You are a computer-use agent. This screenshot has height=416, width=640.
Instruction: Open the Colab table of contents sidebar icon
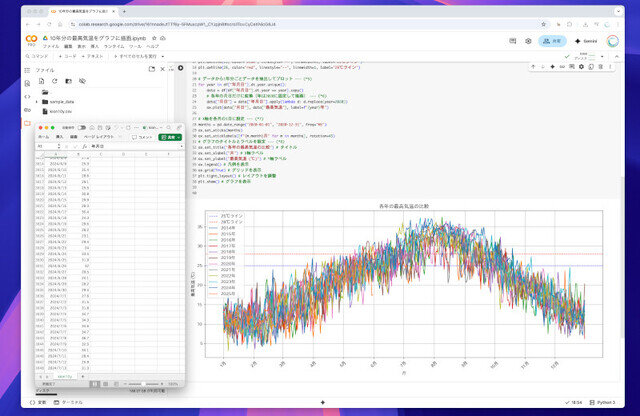27,70
